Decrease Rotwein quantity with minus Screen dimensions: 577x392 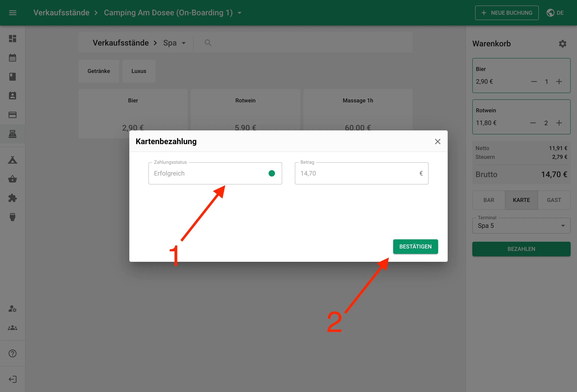(x=533, y=123)
